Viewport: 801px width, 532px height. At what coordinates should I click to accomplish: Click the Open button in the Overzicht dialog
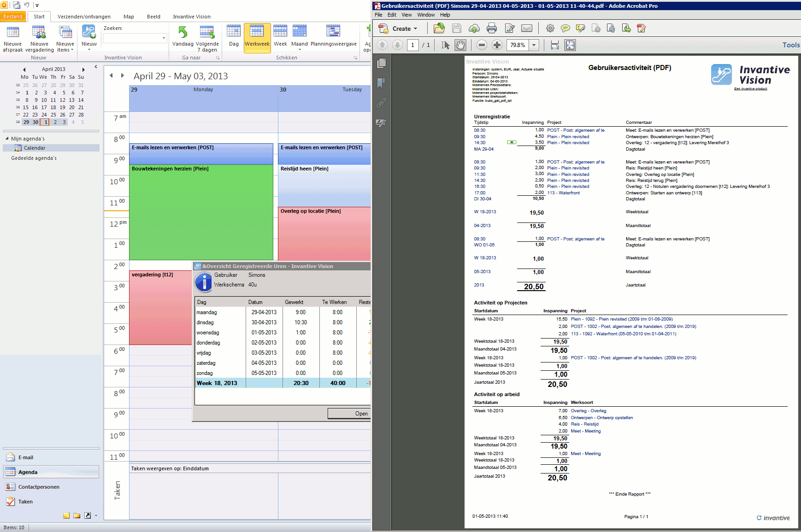[x=349, y=414]
